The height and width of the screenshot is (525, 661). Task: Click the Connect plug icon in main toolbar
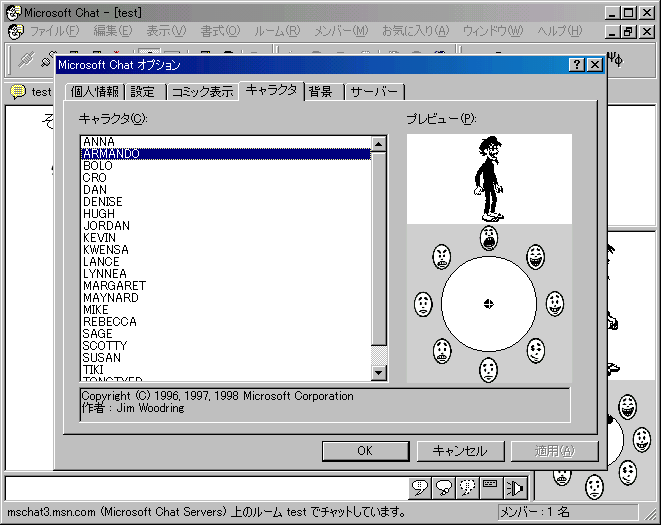coord(26,59)
